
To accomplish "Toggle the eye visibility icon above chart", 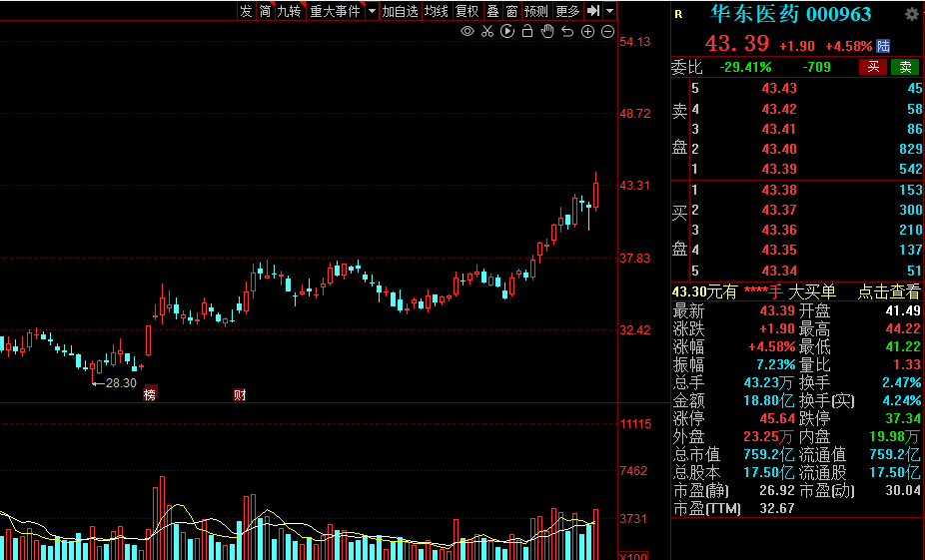I will (466, 32).
